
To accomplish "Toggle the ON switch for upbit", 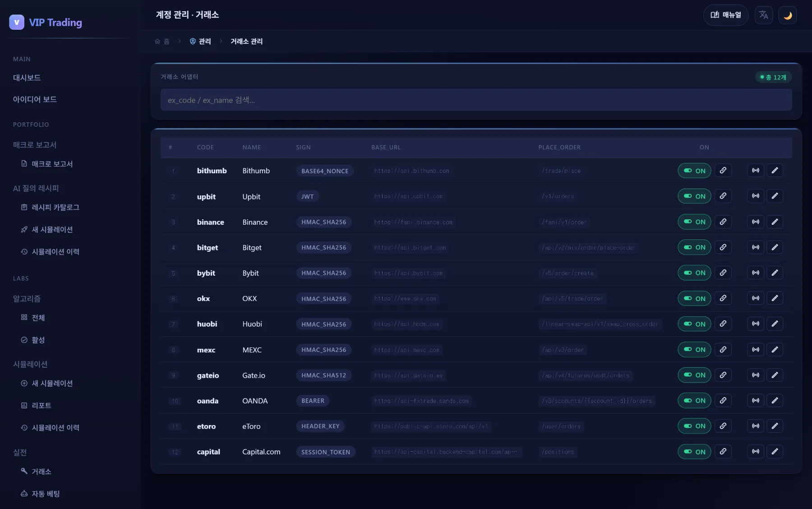I will click(694, 196).
